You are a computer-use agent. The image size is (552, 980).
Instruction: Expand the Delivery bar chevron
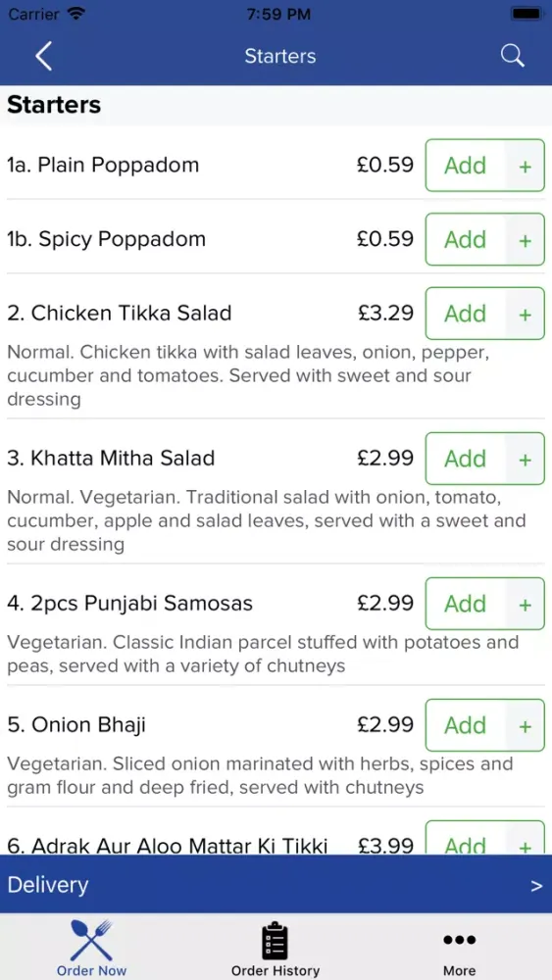536,885
